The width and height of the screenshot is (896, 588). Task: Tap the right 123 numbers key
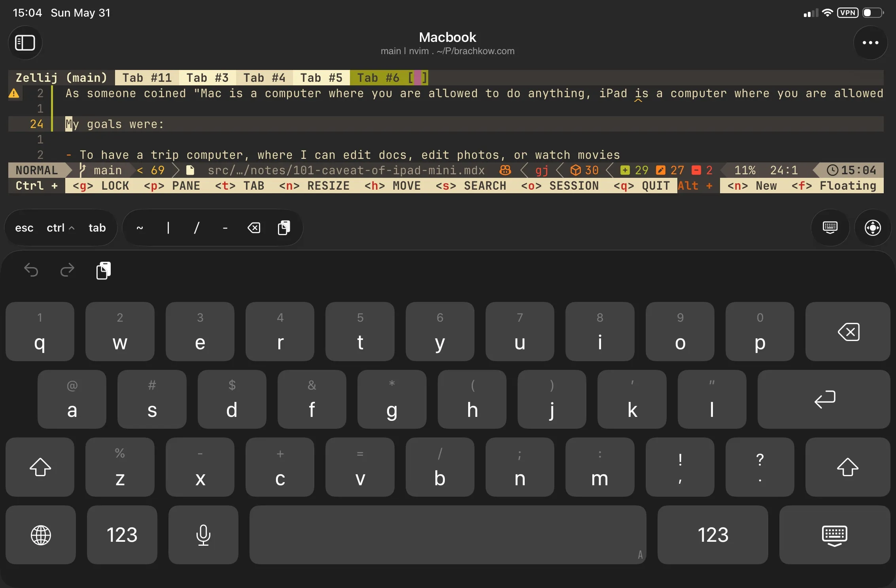tap(713, 535)
